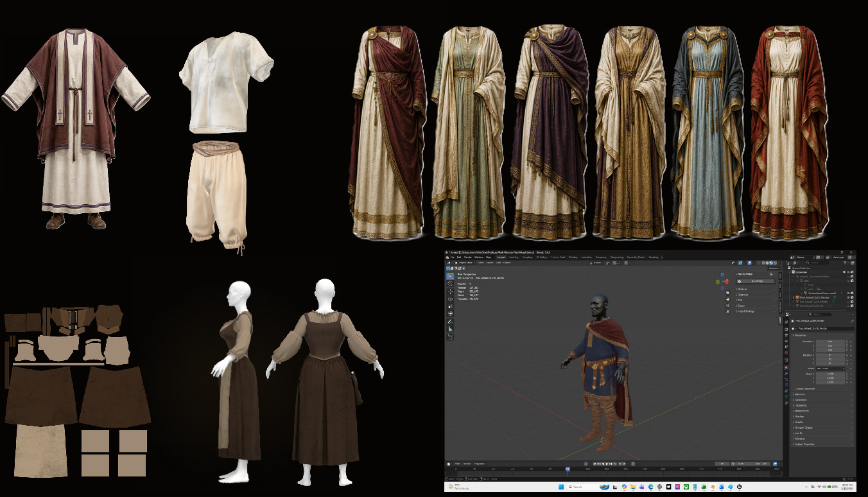Expand the Custom Properties panel
The height and width of the screenshot is (497, 868).
[822, 444]
